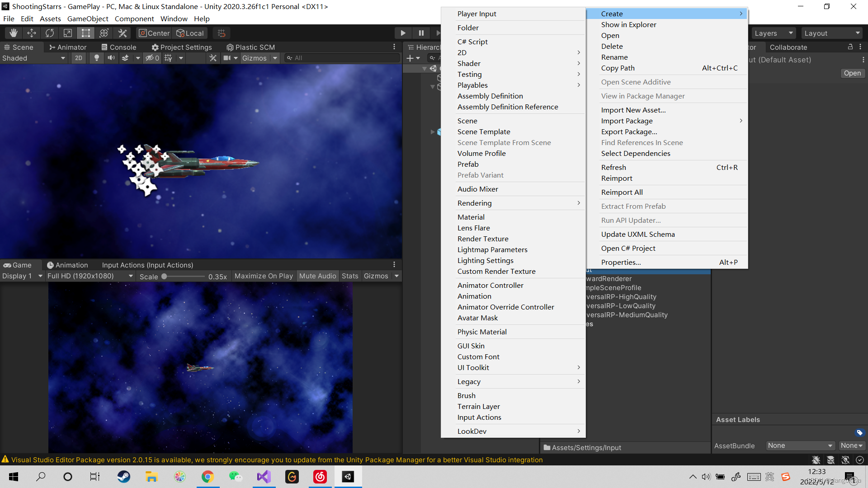The image size is (868, 488).
Task: Select the Rotate tool
Action: click(50, 33)
